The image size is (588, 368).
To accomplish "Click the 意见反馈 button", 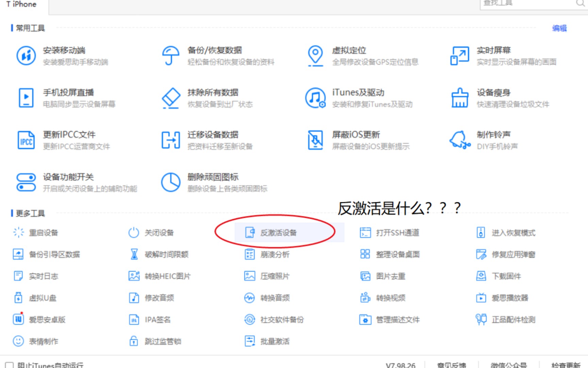I will (x=452, y=365).
